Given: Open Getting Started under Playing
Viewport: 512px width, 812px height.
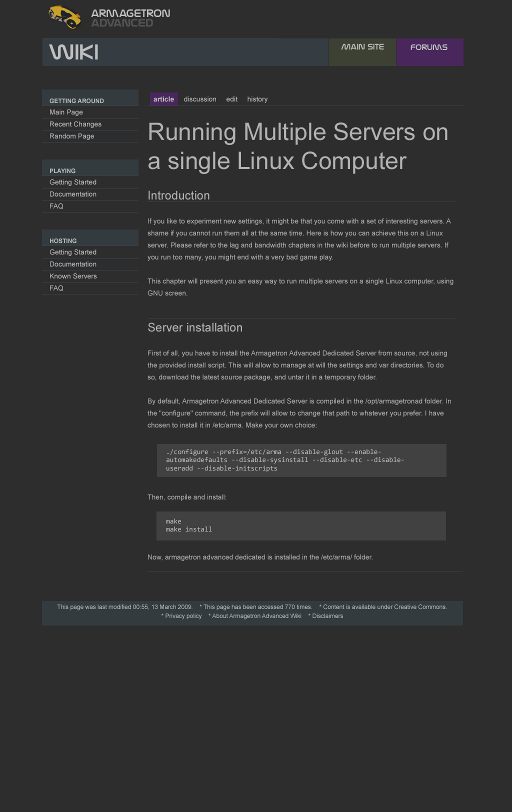Looking at the screenshot, I should (x=73, y=182).
